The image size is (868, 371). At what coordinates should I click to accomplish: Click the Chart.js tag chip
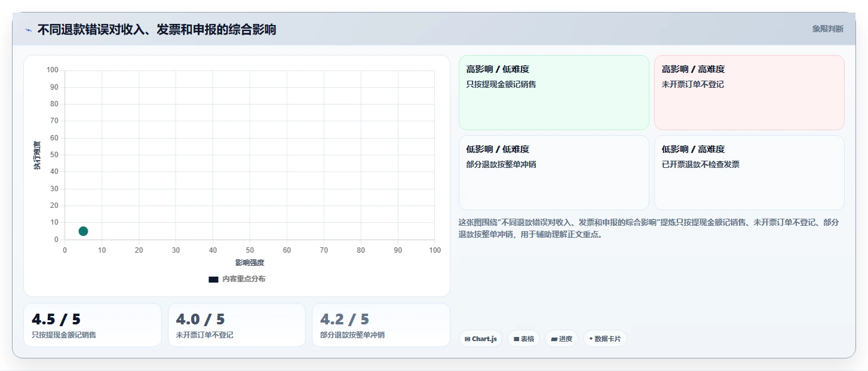click(x=481, y=339)
